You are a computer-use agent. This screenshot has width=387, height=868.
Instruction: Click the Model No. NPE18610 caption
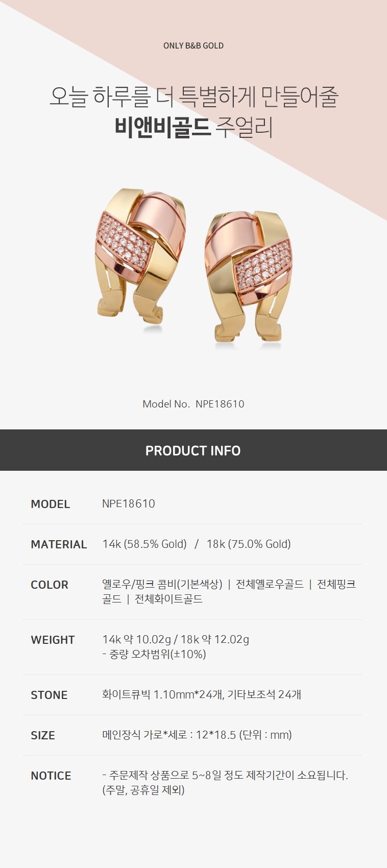[x=194, y=404]
